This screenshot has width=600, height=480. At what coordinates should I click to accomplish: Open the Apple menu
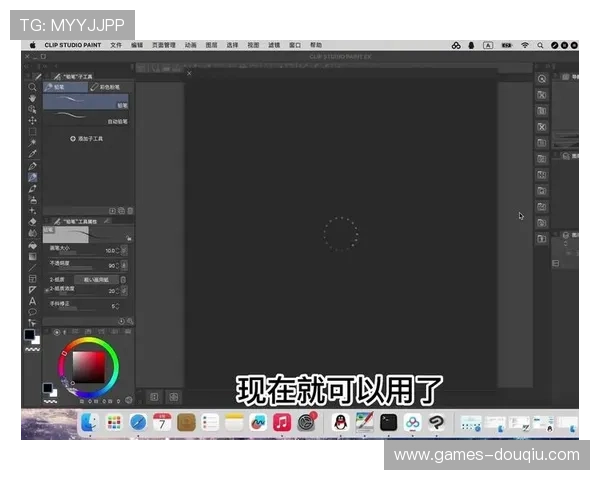[33, 45]
